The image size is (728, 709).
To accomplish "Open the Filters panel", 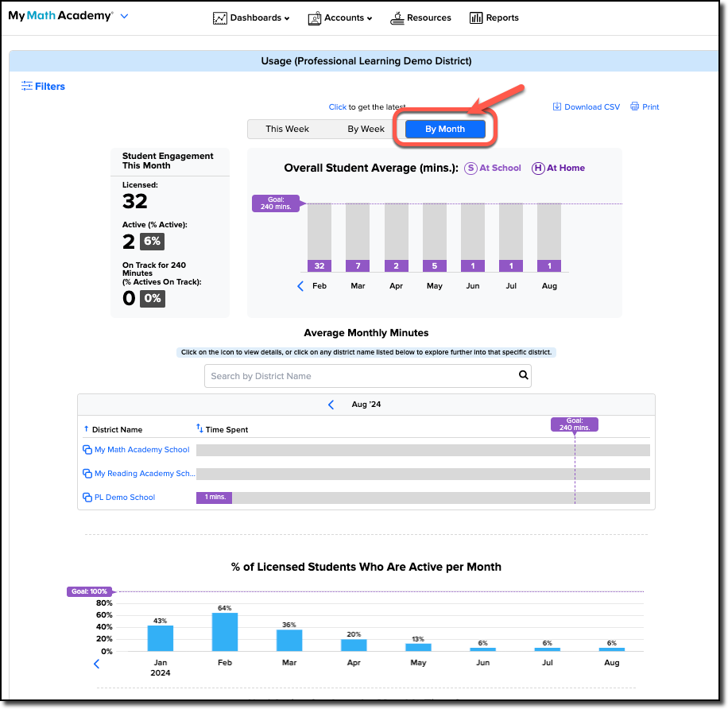I will 43,87.
